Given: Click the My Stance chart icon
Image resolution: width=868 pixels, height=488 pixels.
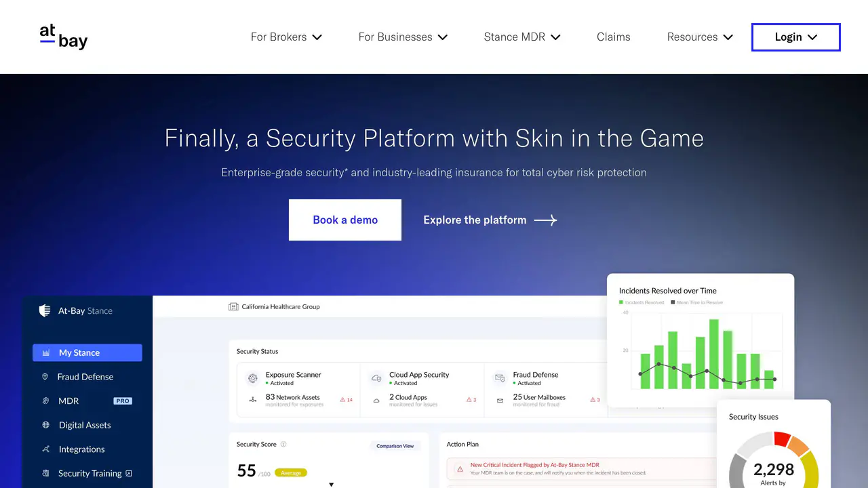Looking at the screenshot, I should pyautogui.click(x=45, y=352).
